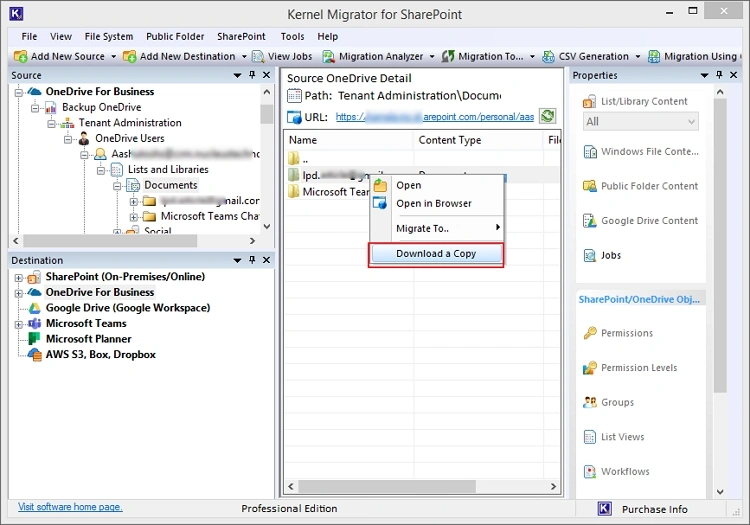Click the parent folder '..' row
Image resolution: width=750 pixels, height=525 pixels.
pyautogui.click(x=421, y=158)
